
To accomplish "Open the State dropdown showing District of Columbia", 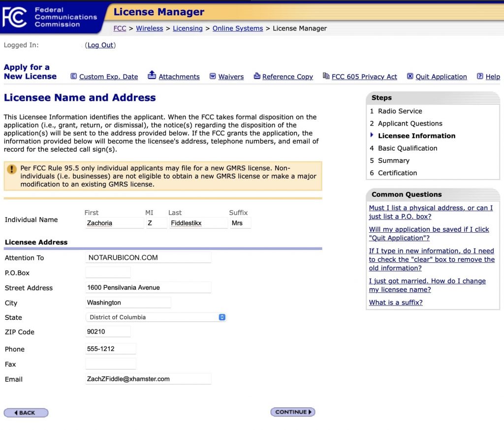I will [156, 317].
